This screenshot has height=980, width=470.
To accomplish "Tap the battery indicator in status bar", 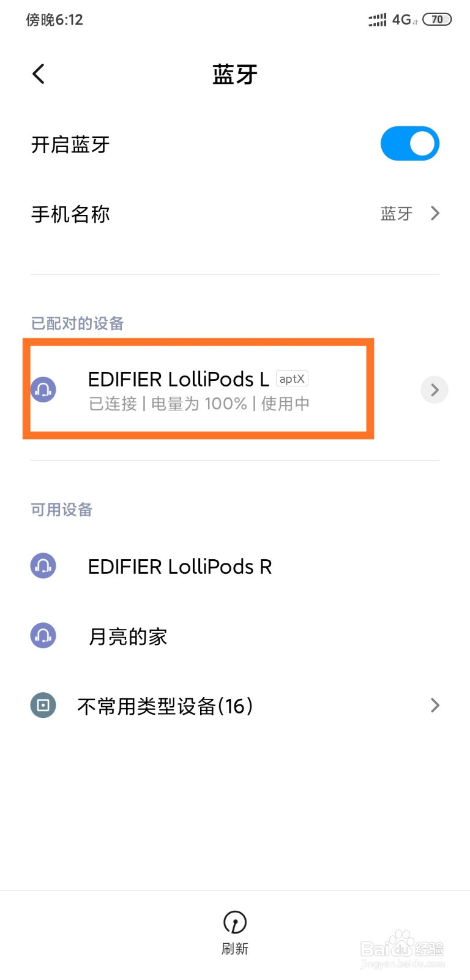I will [x=437, y=20].
